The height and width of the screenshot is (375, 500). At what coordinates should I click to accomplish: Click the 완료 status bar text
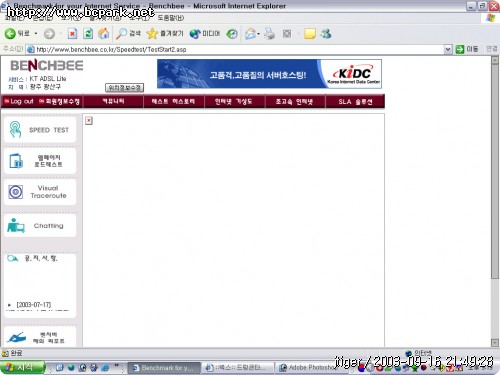[16, 353]
